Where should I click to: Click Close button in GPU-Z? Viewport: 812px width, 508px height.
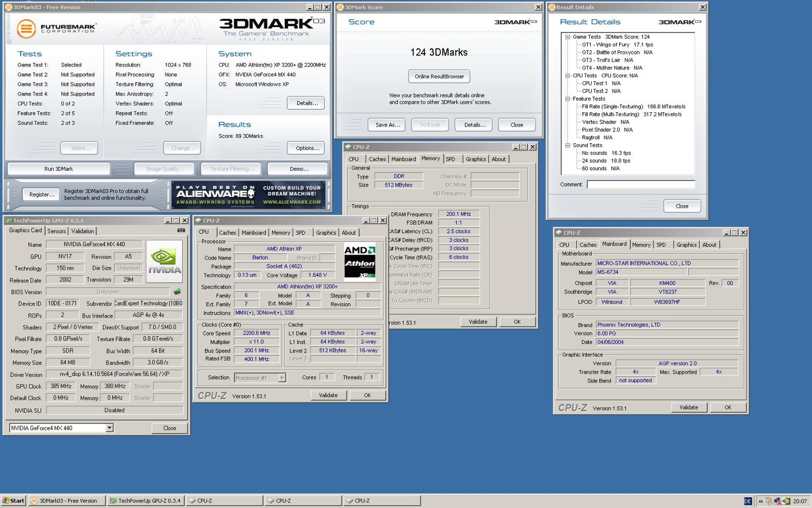point(170,428)
